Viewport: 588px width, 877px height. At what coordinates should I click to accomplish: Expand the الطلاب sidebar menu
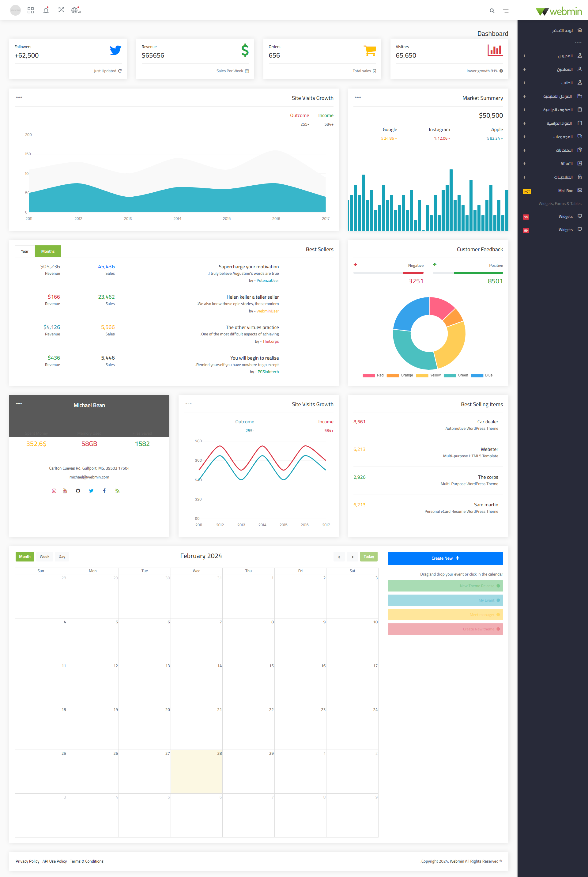click(x=566, y=83)
